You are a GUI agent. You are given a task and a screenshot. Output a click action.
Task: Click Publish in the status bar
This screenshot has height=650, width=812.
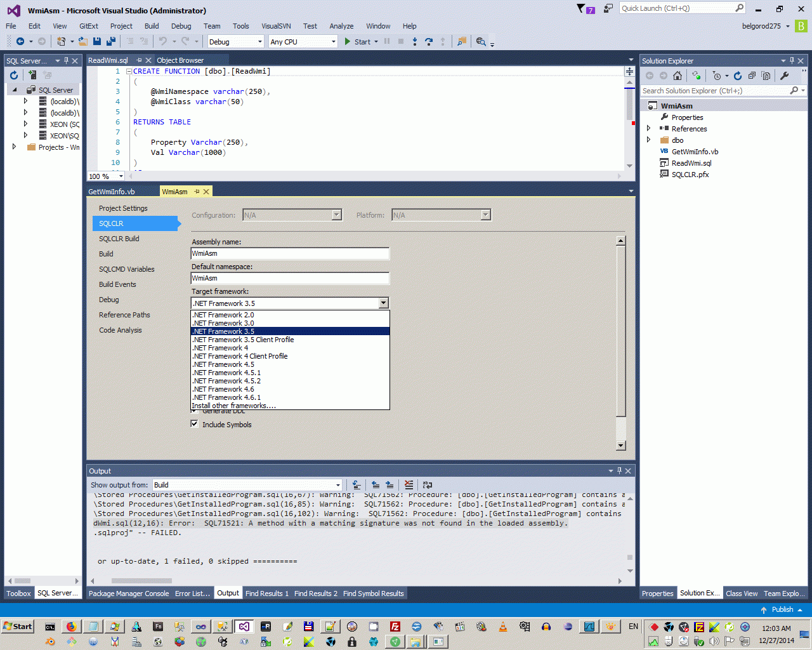pyautogui.click(x=782, y=609)
